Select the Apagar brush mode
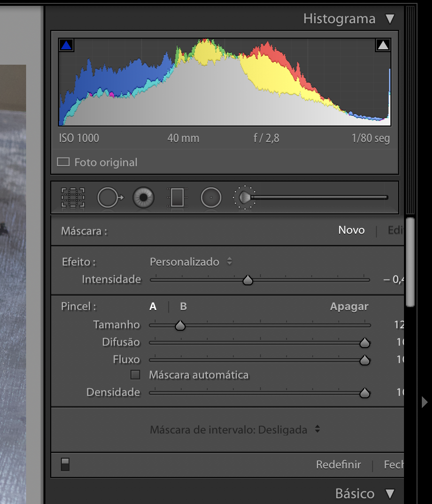The width and height of the screenshot is (432, 504). [349, 306]
